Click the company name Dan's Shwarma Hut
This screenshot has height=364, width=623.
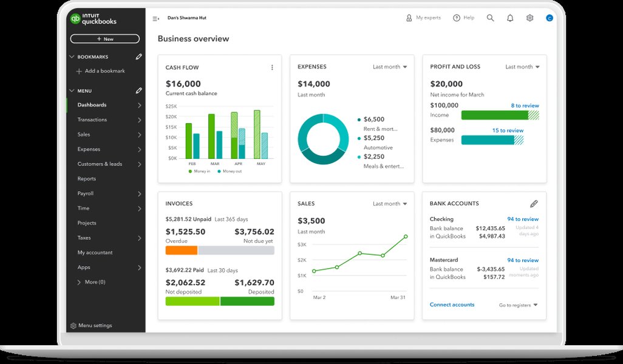click(188, 18)
